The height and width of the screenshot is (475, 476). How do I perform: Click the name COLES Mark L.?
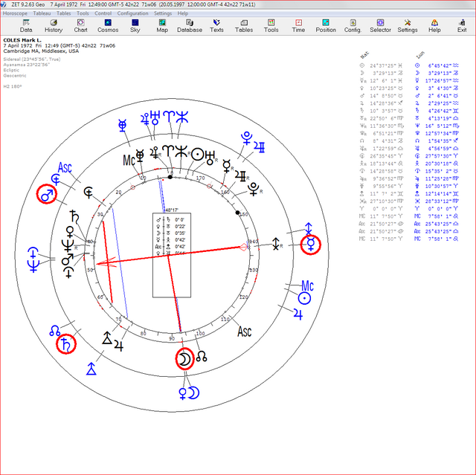(22, 40)
